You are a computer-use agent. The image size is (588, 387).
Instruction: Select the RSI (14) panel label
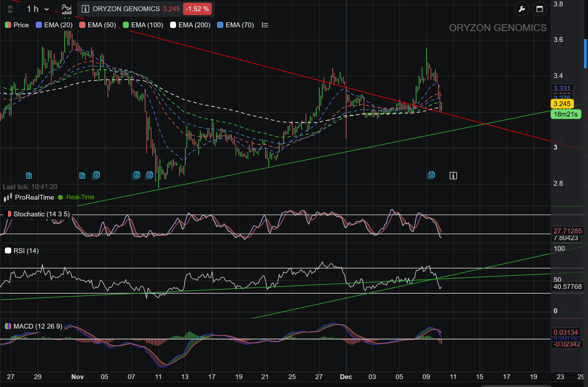22,251
